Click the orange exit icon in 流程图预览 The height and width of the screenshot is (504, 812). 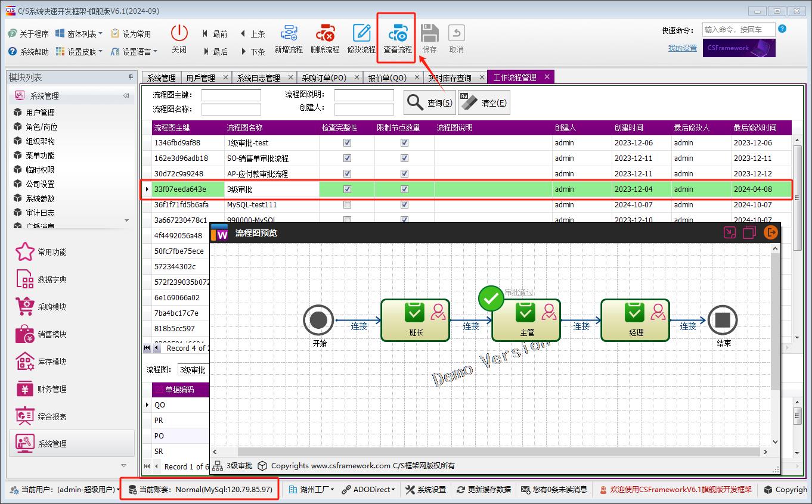tap(771, 232)
